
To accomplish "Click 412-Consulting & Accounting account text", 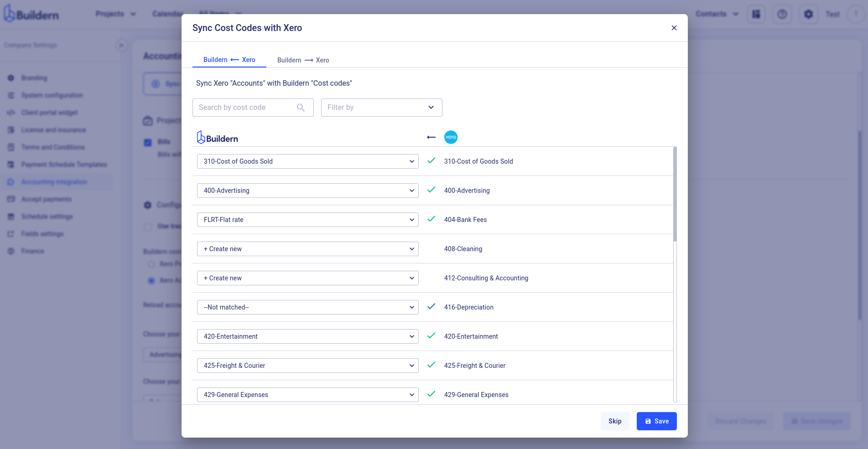I will tap(486, 278).
